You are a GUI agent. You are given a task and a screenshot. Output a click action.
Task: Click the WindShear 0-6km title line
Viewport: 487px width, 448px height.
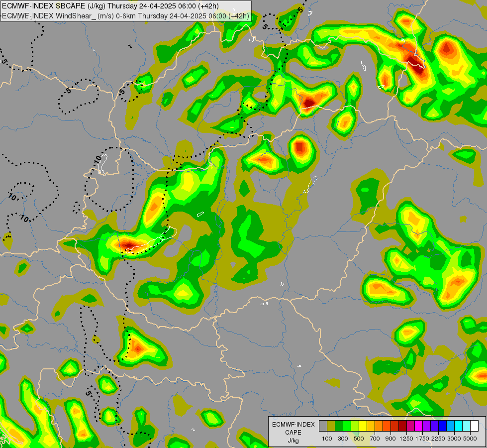[126, 16]
